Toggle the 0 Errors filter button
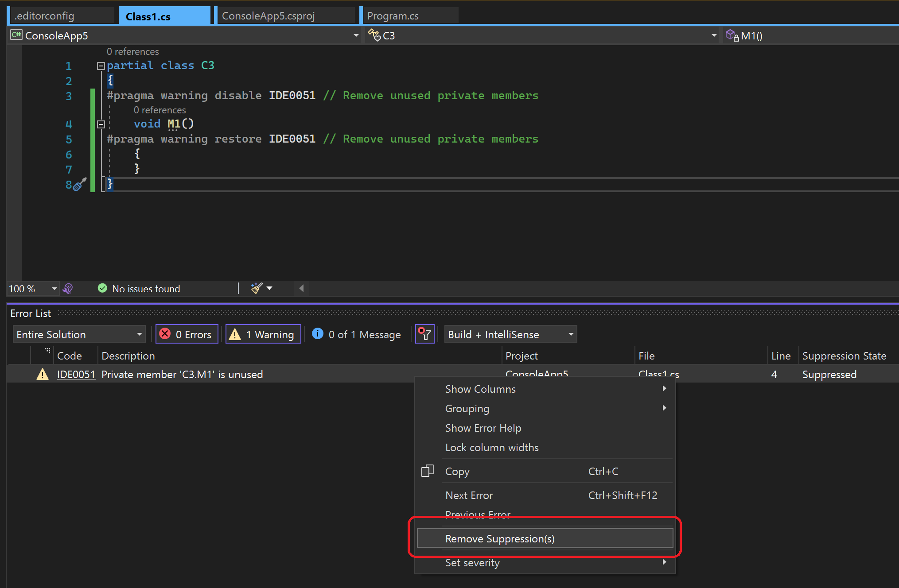Image resolution: width=899 pixels, height=588 pixels. 187,334
